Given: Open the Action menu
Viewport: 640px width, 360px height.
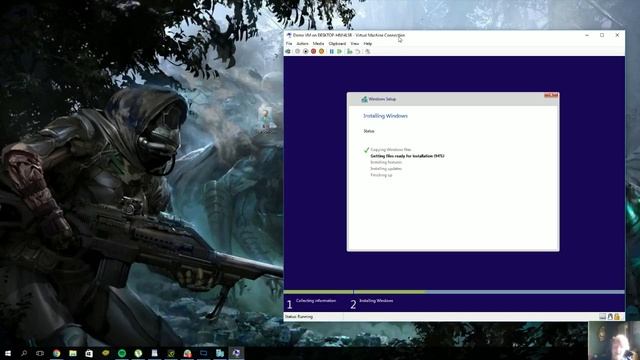Looking at the screenshot, I should (x=302, y=44).
